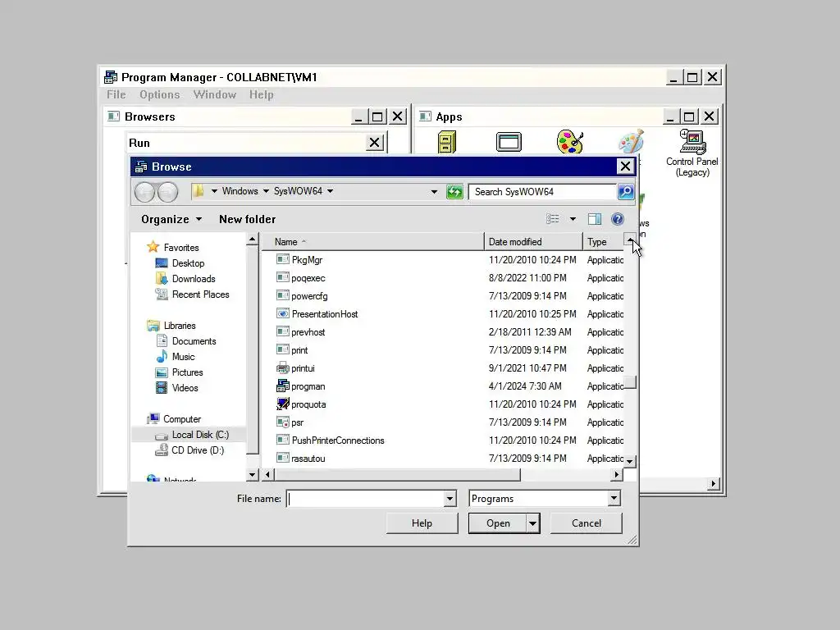Select the powercfg file
This screenshot has width=840, height=630.
[x=302, y=295]
